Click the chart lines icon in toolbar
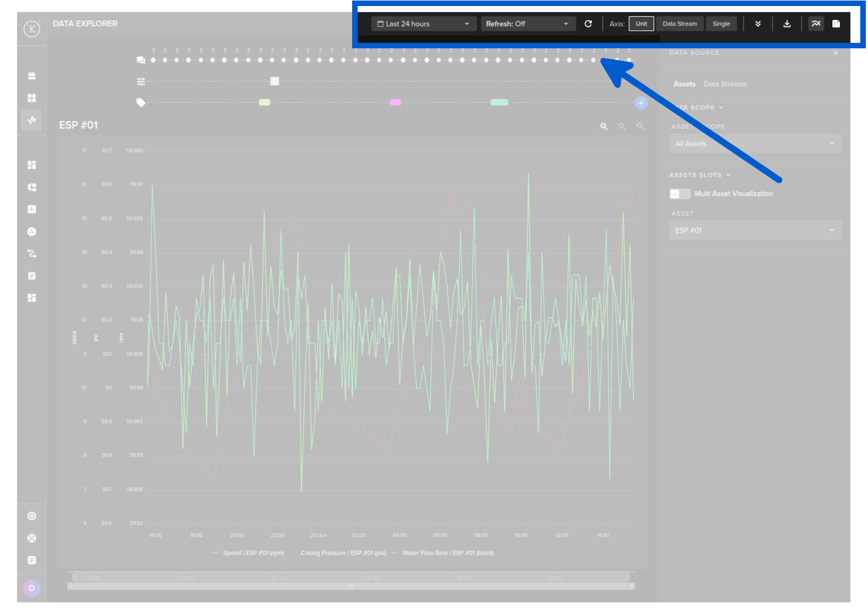The image size is (868, 615). (x=816, y=24)
